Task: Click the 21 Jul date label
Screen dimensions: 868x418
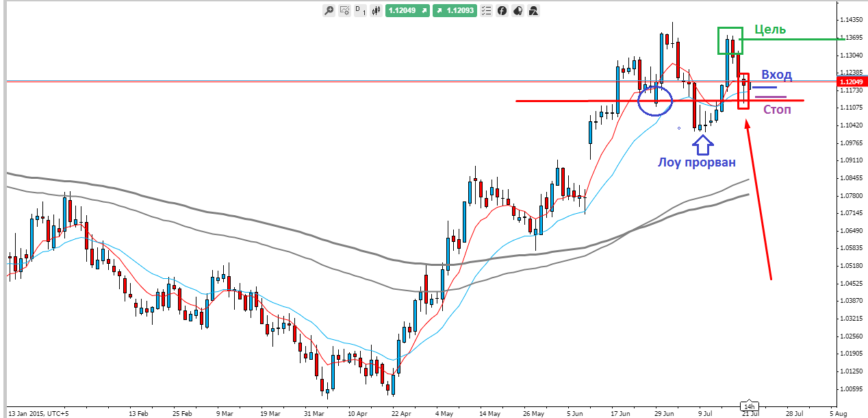Action: click(750, 414)
